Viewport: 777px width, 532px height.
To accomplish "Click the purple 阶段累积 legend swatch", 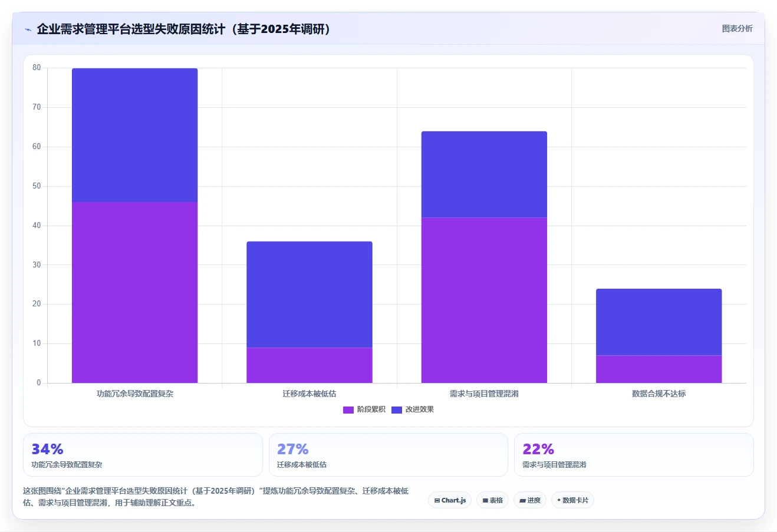I will click(x=348, y=409).
